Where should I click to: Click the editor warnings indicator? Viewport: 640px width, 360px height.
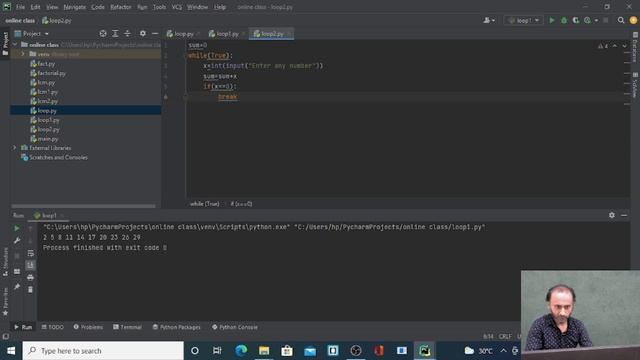coord(603,46)
